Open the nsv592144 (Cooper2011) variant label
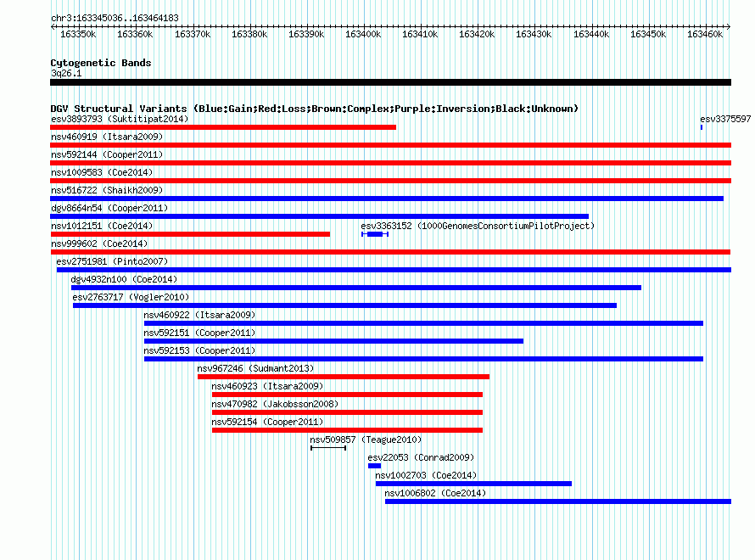 107,154
